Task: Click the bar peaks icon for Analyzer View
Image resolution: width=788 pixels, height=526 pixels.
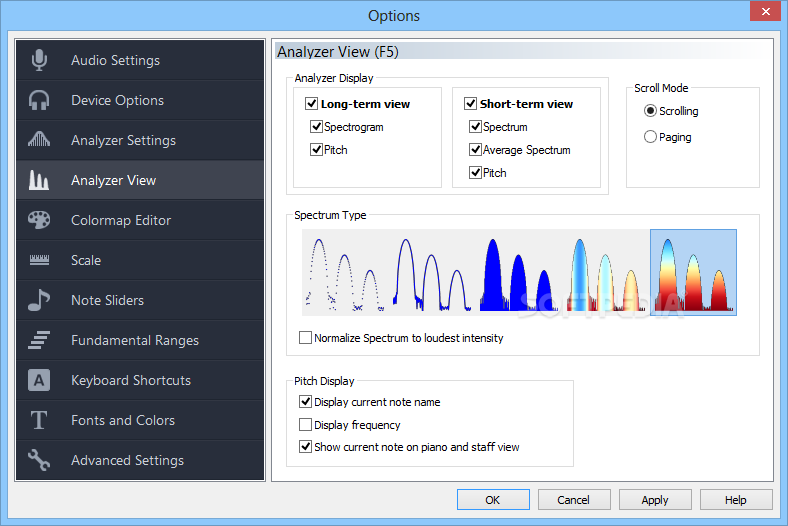Action: pos(39,180)
